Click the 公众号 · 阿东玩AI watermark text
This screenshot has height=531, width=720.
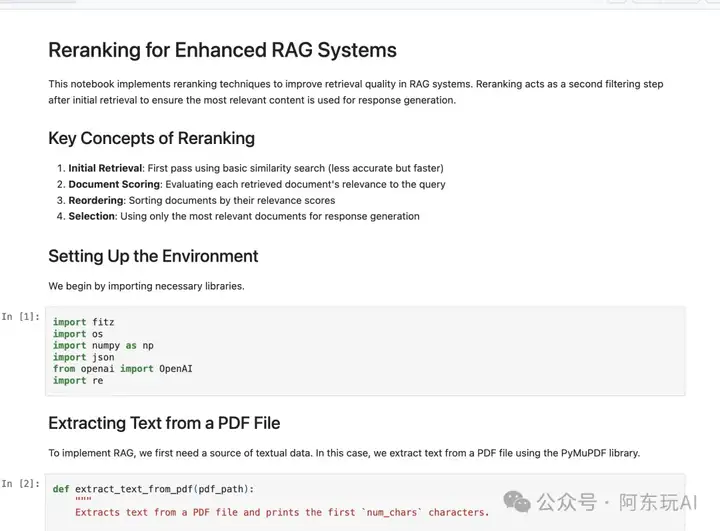[617, 502]
